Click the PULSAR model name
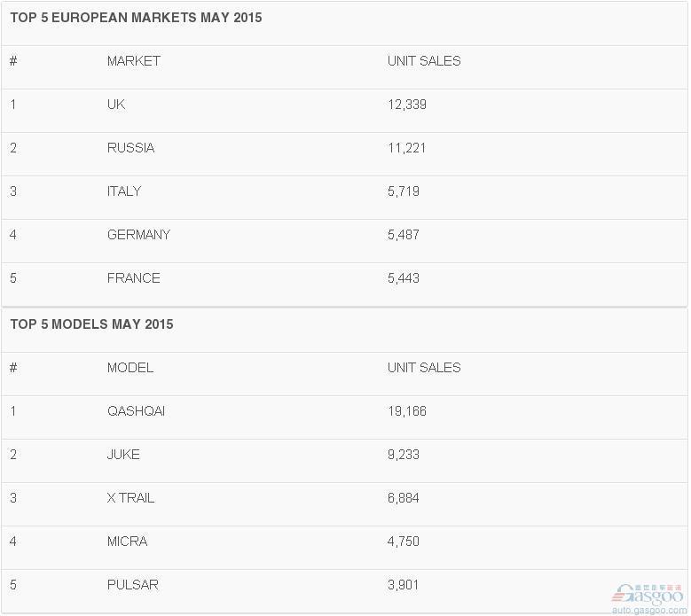This screenshot has height=616, width=691. point(133,584)
